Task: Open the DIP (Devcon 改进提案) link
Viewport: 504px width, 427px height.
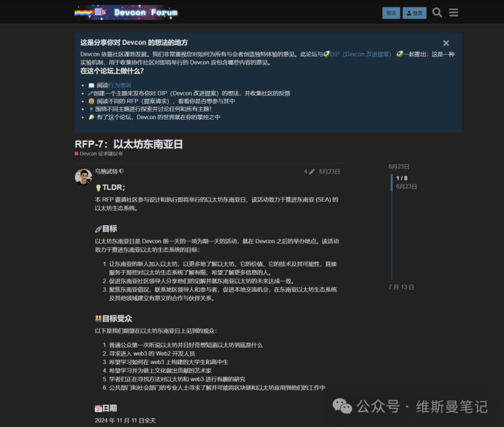Action: [361, 54]
